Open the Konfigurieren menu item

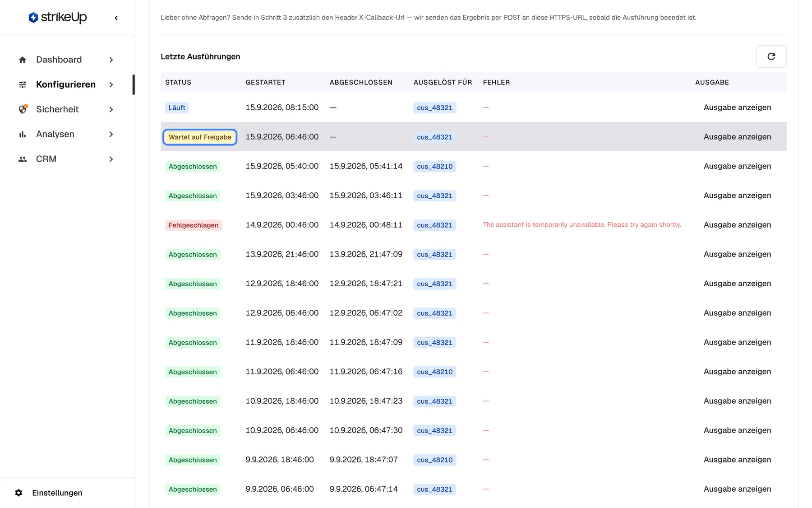[67, 84]
